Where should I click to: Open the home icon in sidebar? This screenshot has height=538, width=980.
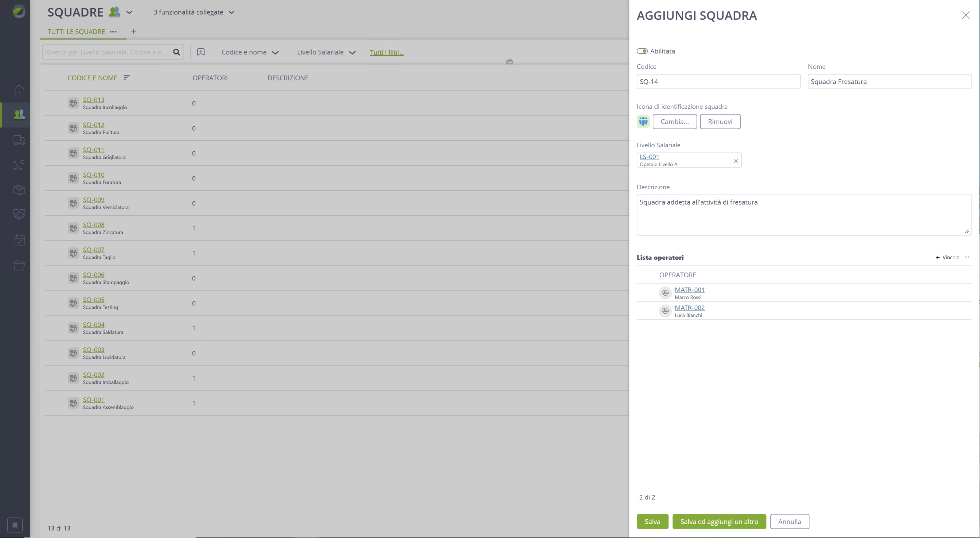tap(19, 90)
